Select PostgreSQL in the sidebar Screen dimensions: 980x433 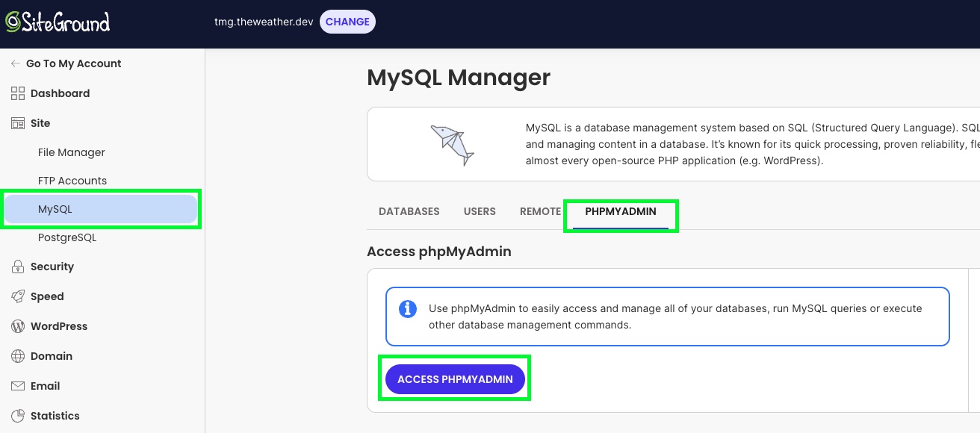pos(67,237)
